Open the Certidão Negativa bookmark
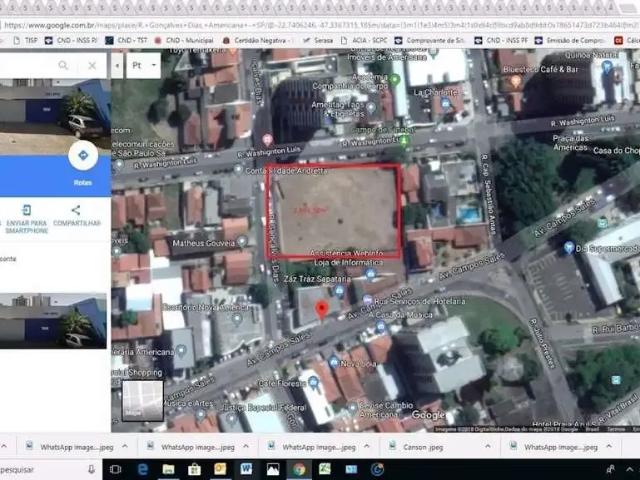Image resolution: width=640 pixels, height=480 pixels. click(258, 40)
